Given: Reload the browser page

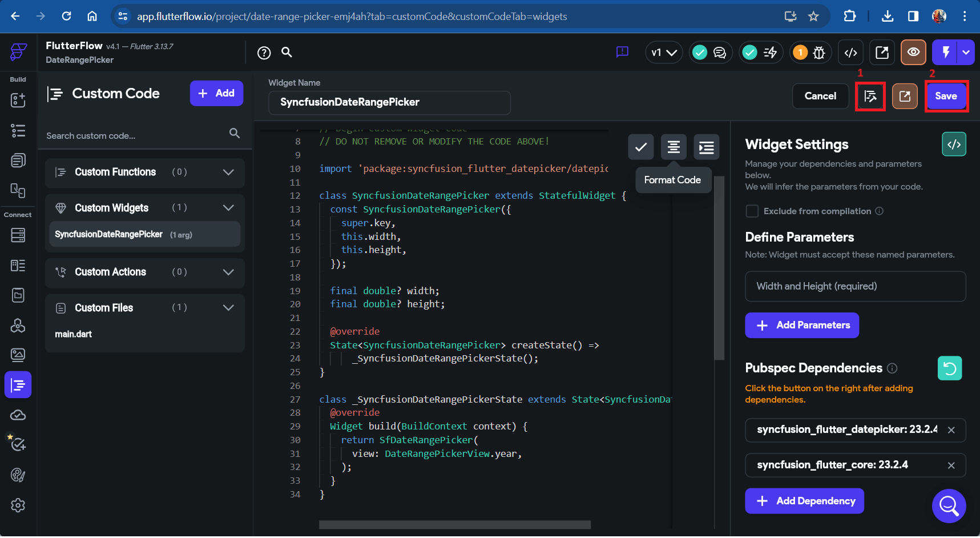Looking at the screenshot, I should click(x=66, y=16).
